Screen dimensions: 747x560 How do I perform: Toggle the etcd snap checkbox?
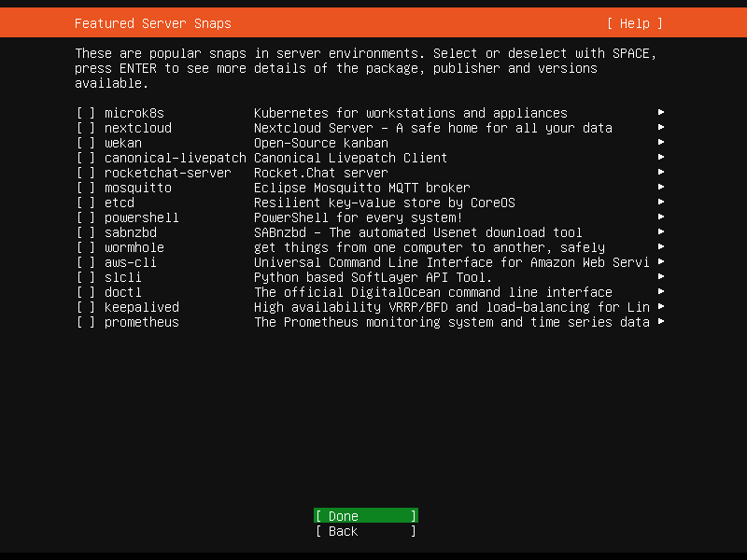click(86, 203)
